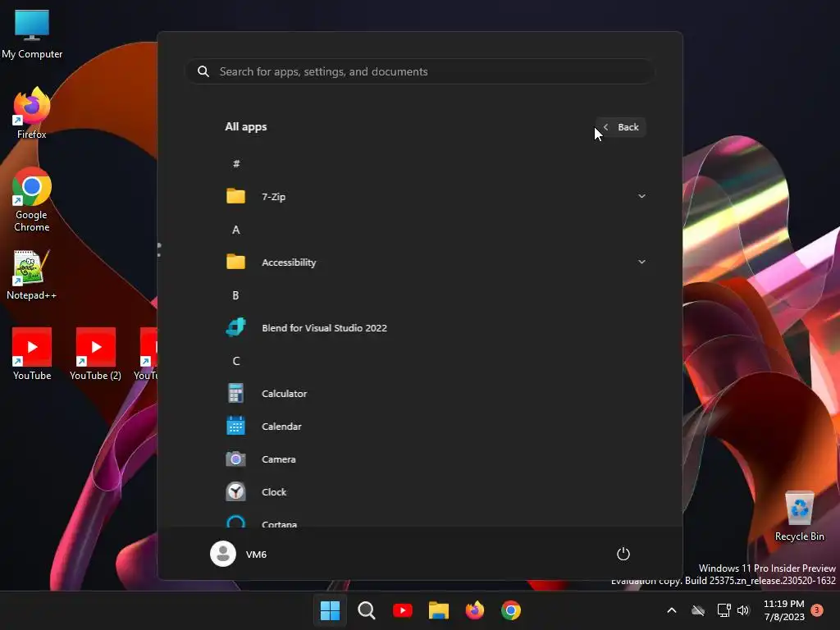
Task: Select Google Chrome desktop shortcut
Action: pyautogui.click(x=32, y=199)
